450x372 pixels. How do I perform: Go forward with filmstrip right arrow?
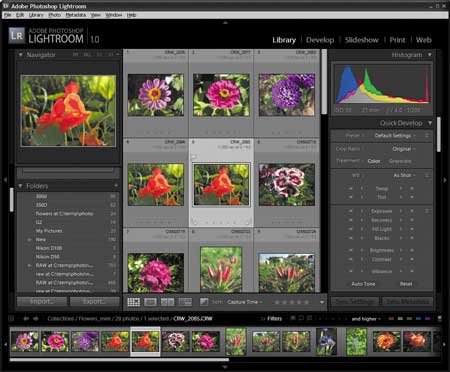35,319
